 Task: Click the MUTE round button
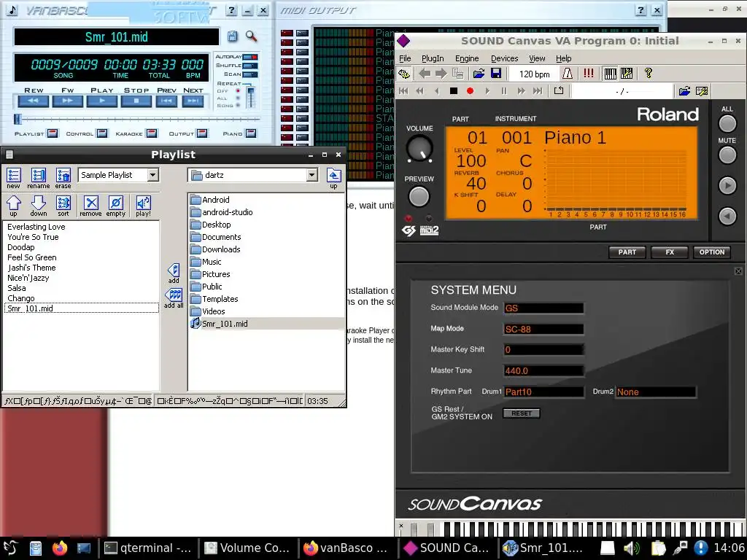pos(727,155)
